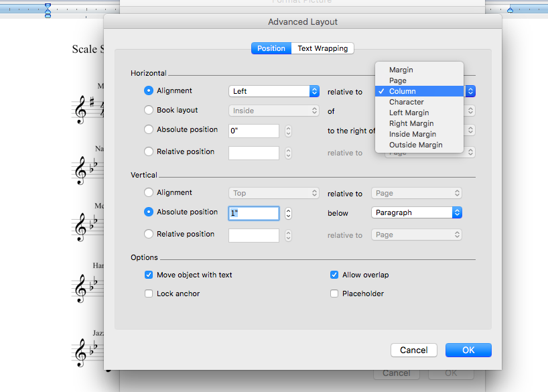The image size is (548, 392).
Task: Uncheck Move object with text
Action: [x=149, y=275]
